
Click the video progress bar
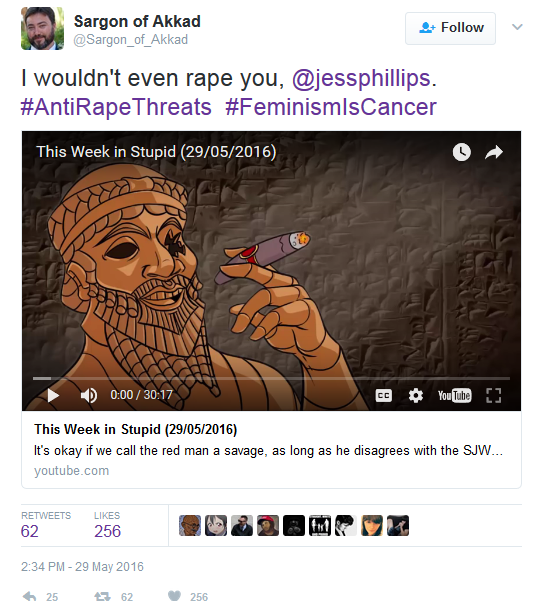[271, 378]
